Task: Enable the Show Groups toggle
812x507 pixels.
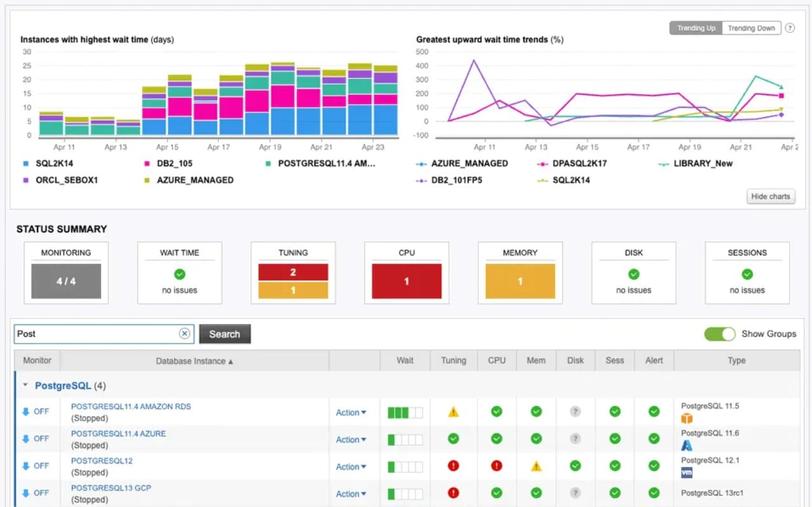Action: click(x=719, y=334)
